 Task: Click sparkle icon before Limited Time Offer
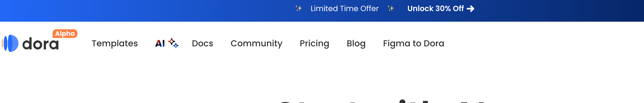(x=299, y=8)
